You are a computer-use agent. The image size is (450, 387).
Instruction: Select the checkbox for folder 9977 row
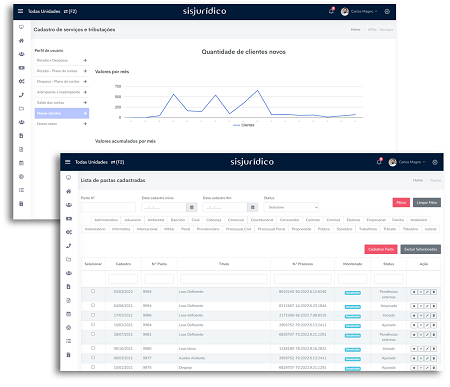tap(93, 357)
